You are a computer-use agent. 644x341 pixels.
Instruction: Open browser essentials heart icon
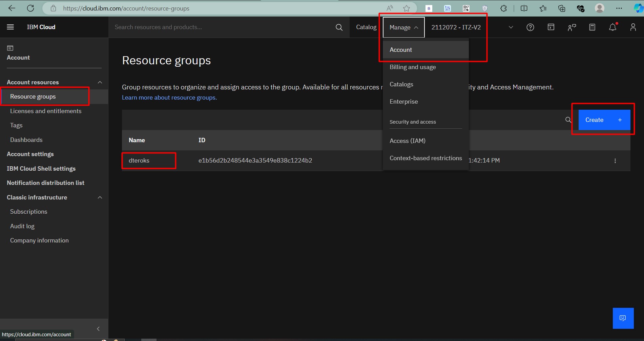point(581,8)
